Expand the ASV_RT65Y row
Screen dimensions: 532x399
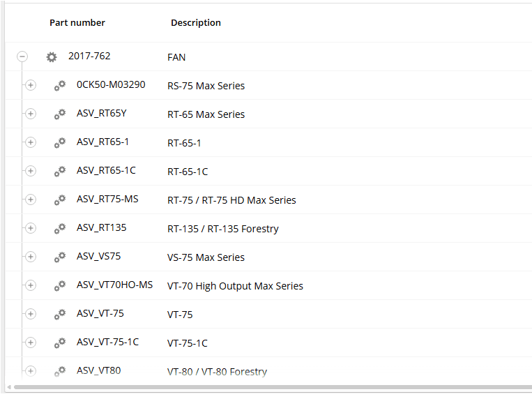tap(30, 114)
